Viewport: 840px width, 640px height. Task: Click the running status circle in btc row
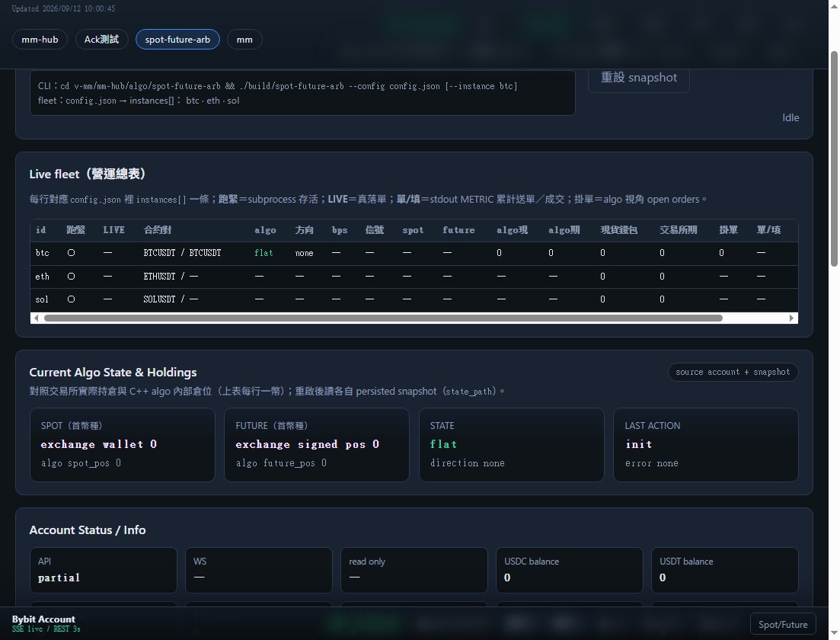(x=72, y=252)
